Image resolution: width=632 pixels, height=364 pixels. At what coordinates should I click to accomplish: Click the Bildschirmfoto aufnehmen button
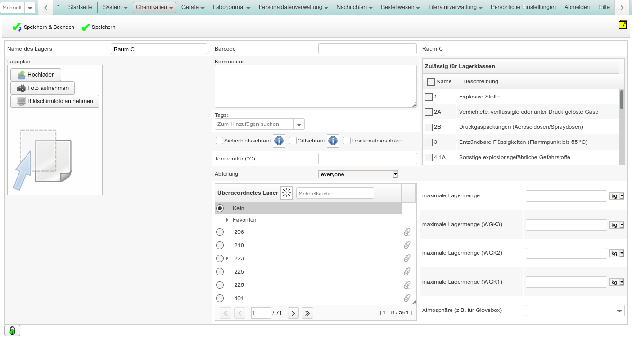tap(55, 101)
